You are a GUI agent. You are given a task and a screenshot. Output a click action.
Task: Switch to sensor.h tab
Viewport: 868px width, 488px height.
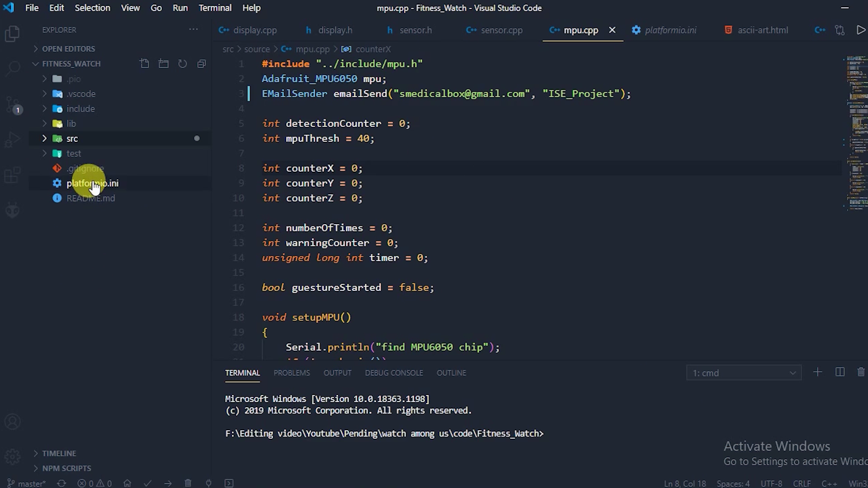(410, 30)
